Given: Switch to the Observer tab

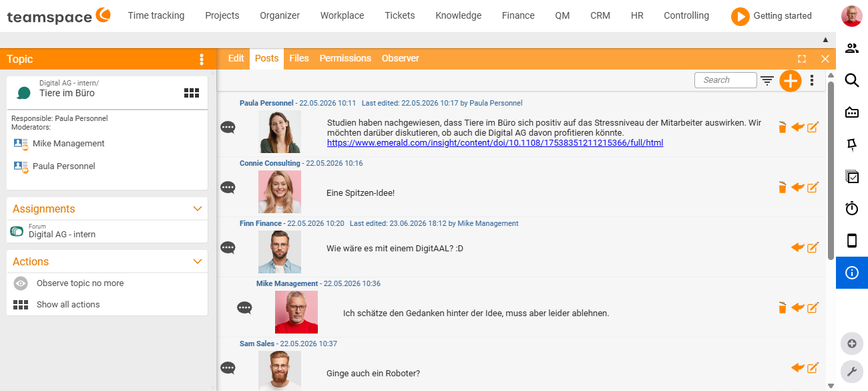Looking at the screenshot, I should tap(401, 58).
